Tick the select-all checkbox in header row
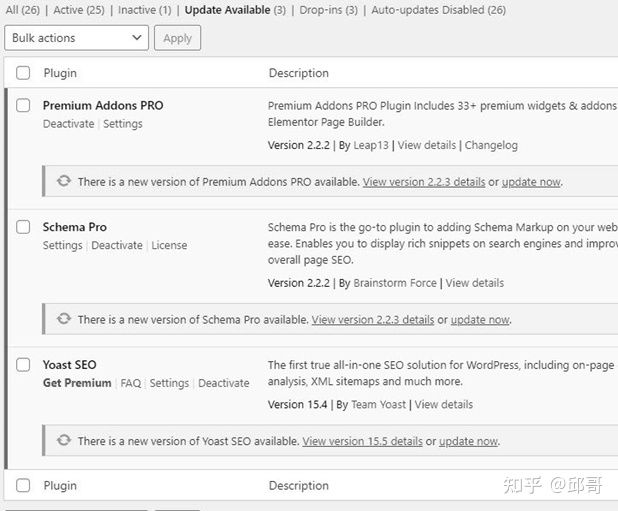Screen dimensions: 618x511 [23, 73]
